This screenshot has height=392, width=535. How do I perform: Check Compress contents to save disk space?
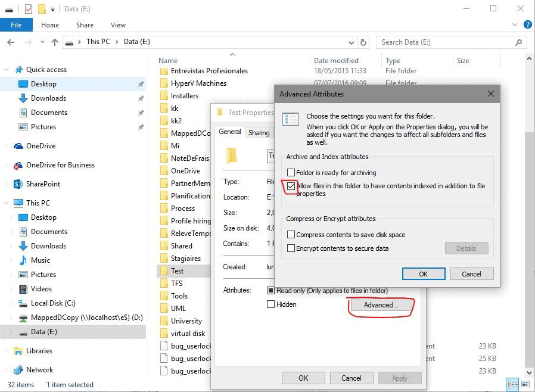click(x=291, y=235)
